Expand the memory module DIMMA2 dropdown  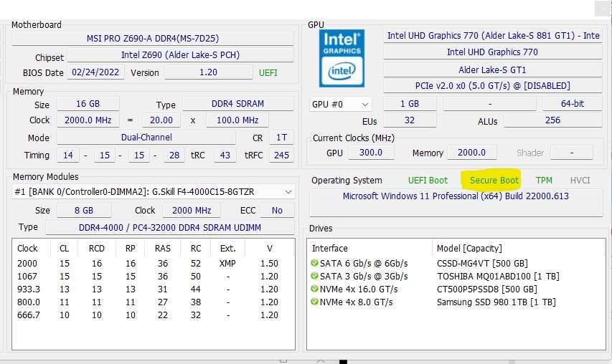pos(154,192)
